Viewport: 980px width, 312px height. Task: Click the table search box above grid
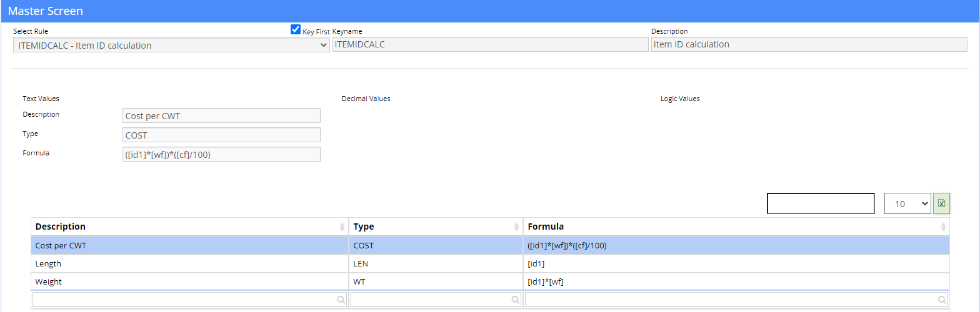[820, 203]
